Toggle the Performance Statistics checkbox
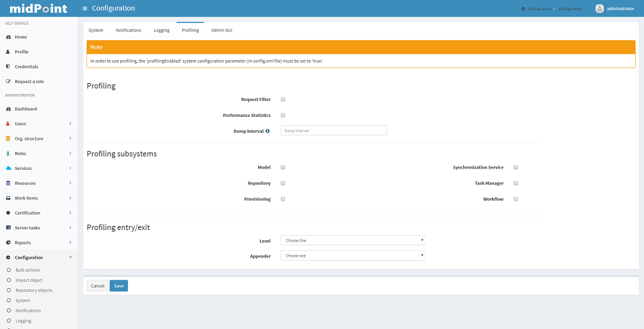The width and height of the screenshot is (644, 329). pyautogui.click(x=283, y=116)
